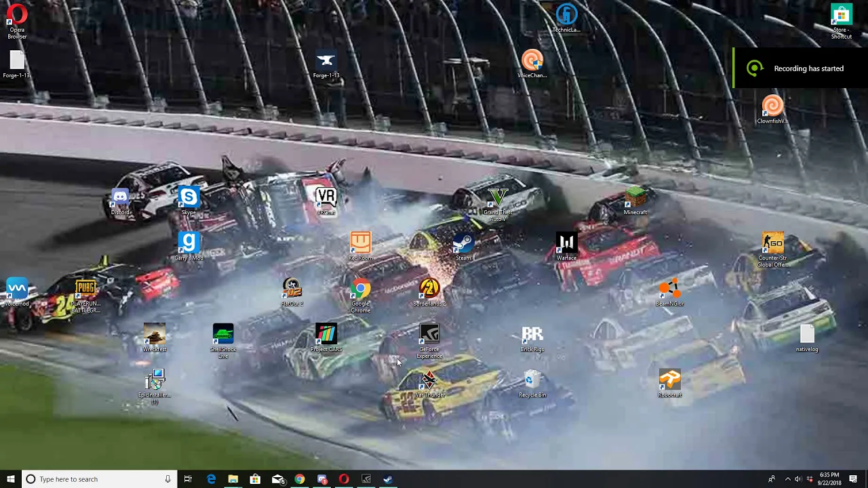
Task: Open the Opera Browser desktop shortcut
Action: click(x=17, y=20)
